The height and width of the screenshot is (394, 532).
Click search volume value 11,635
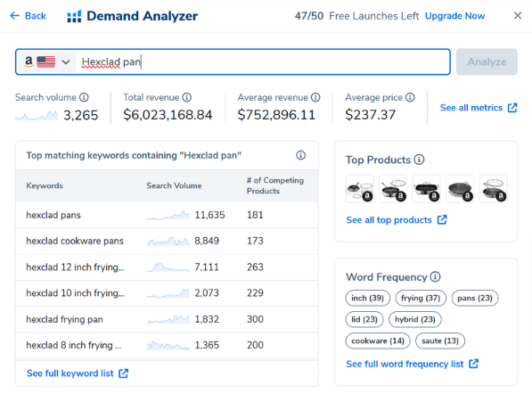pos(209,215)
